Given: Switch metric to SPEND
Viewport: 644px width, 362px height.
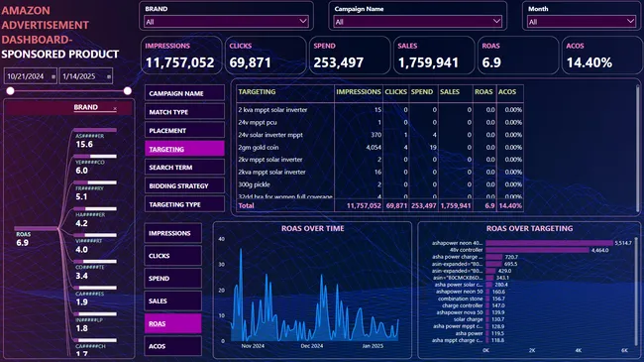Looking at the screenshot, I should click(173, 279).
